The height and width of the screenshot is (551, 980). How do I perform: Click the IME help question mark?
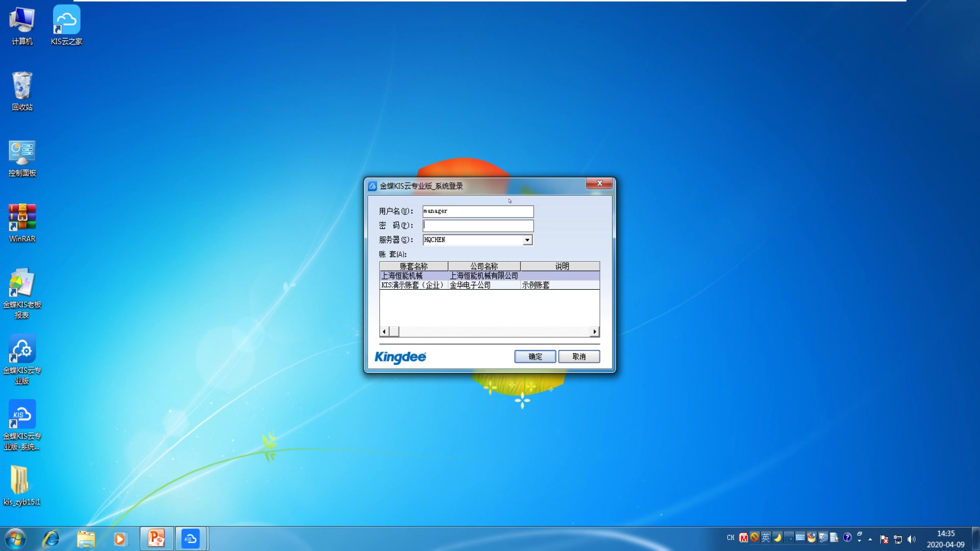847,537
